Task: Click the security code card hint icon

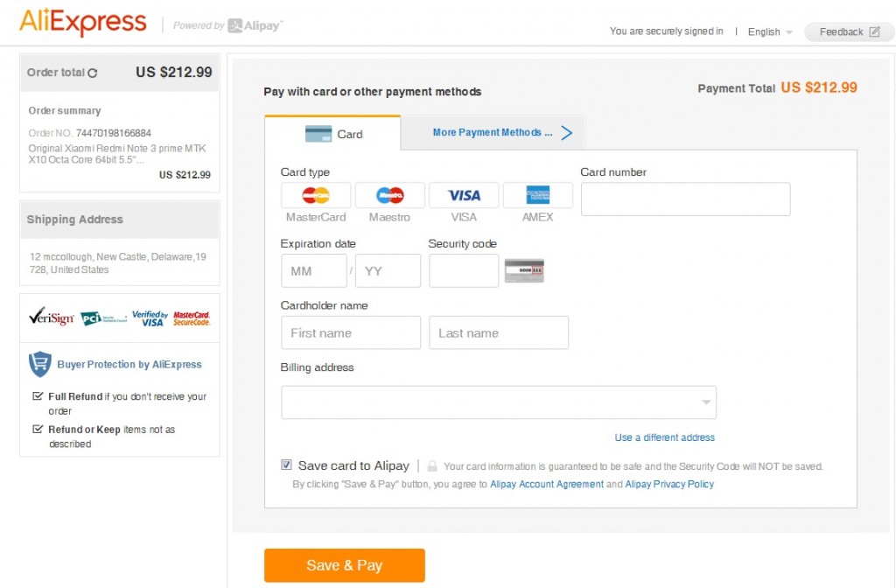Action: (x=524, y=271)
